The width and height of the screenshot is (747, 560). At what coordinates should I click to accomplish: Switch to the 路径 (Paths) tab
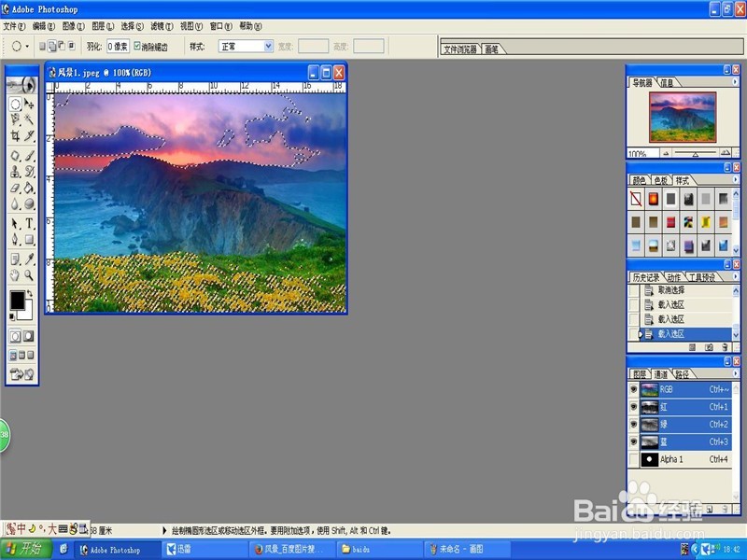[x=682, y=374]
